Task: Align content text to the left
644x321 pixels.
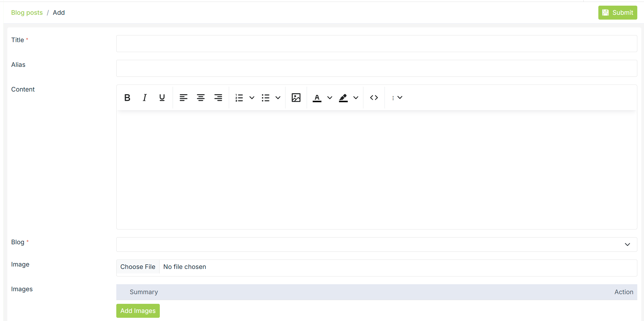Action: [x=183, y=97]
